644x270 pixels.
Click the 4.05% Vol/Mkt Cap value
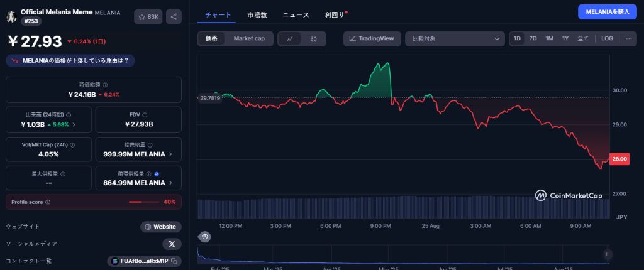[x=48, y=154]
